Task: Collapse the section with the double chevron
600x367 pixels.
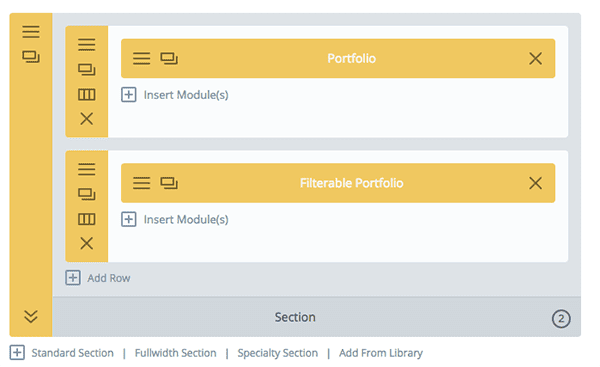Action: pyautogui.click(x=31, y=316)
